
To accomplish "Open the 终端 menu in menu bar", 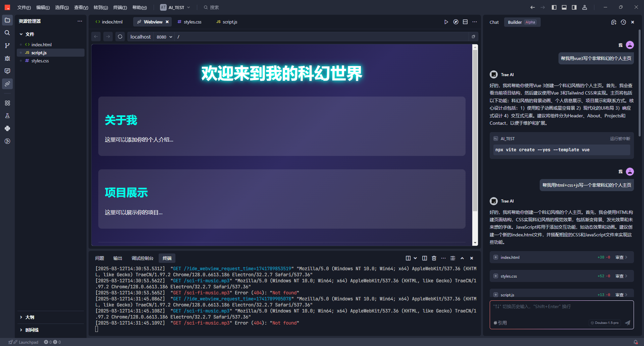I will click(120, 7).
